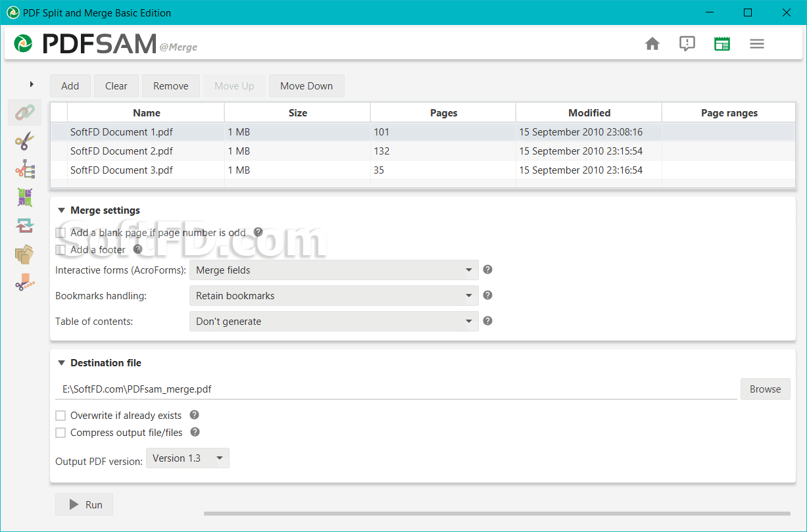This screenshot has height=532, width=807.
Task: Open the Split by bookmarks module
Action: click(25, 169)
